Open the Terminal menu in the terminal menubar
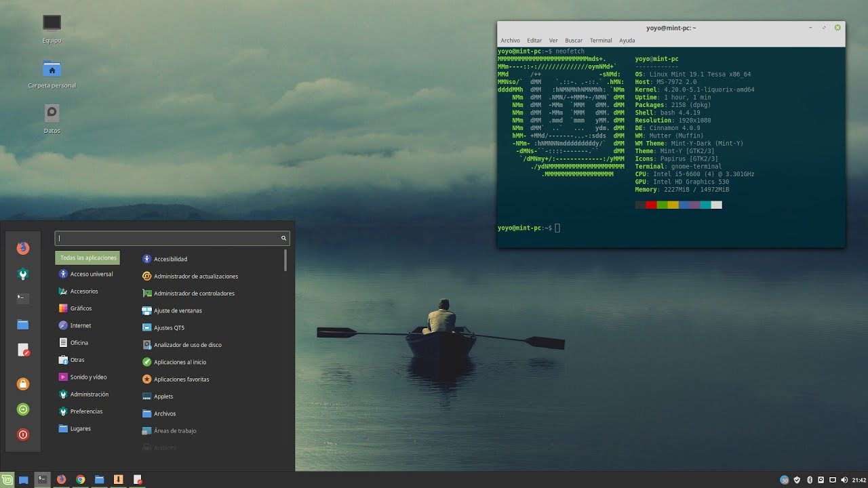The image size is (868, 488). 601,41
